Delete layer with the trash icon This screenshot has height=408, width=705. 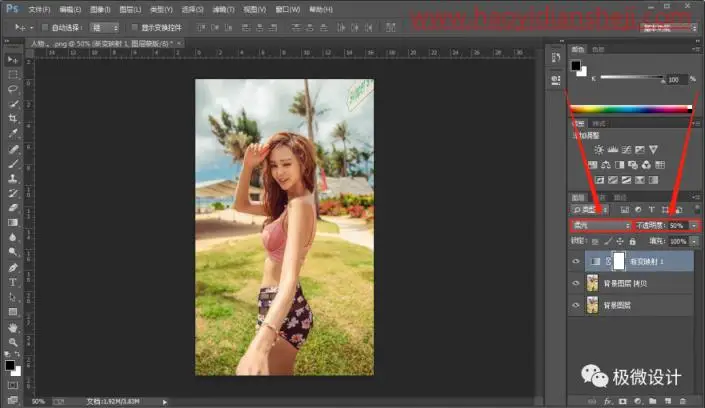coord(683,401)
